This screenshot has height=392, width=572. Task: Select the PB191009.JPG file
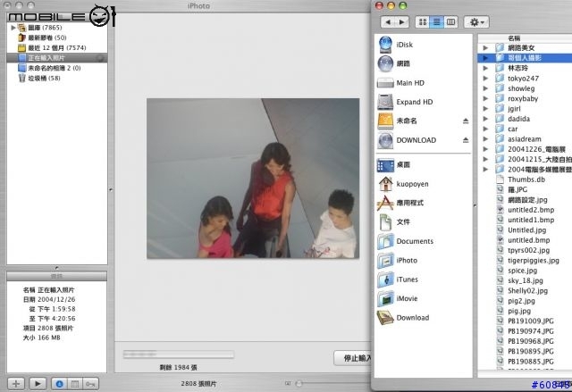click(525, 321)
